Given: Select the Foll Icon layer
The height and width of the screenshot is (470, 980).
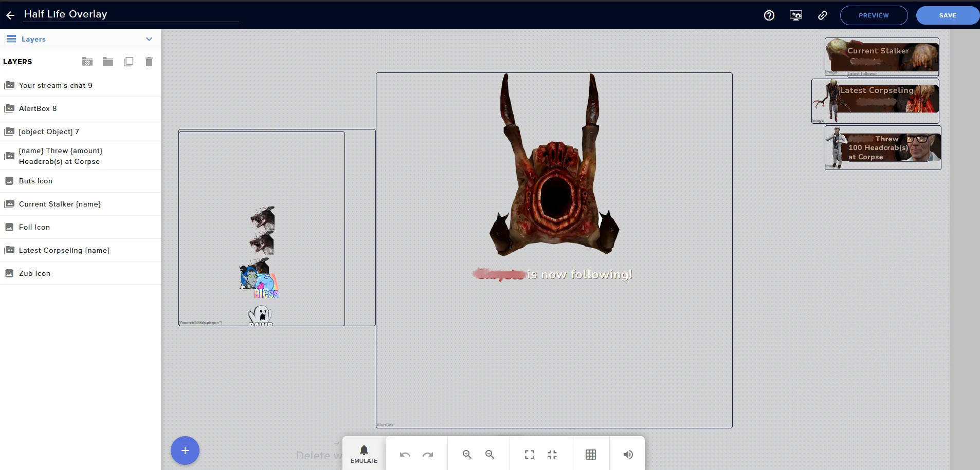Looking at the screenshot, I should [81, 227].
